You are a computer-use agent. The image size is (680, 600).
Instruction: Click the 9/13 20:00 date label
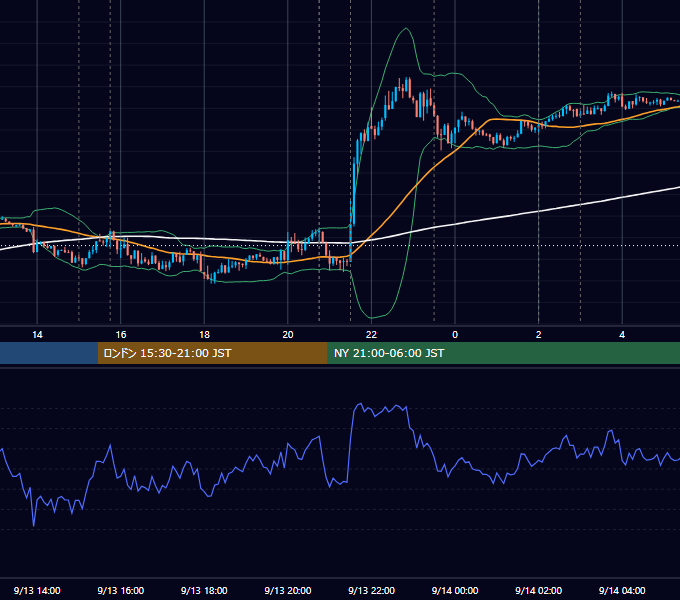288,590
